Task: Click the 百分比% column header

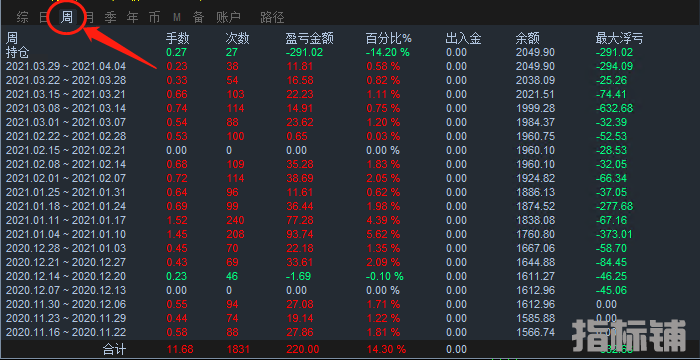Action: [388, 39]
